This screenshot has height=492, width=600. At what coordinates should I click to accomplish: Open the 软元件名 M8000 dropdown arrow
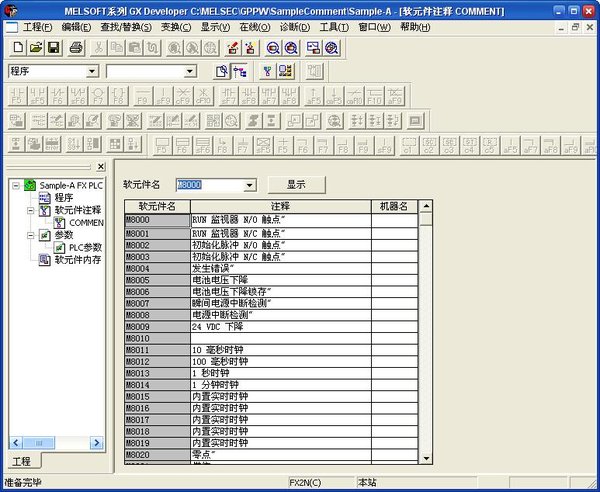249,185
